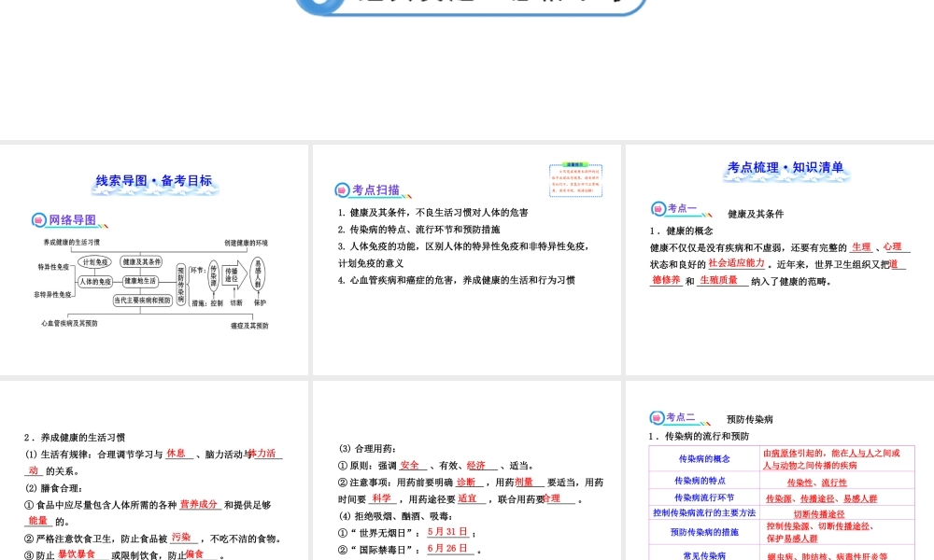Click the 癌症及其预防 label
This screenshot has width=934, height=560.
[x=249, y=326]
